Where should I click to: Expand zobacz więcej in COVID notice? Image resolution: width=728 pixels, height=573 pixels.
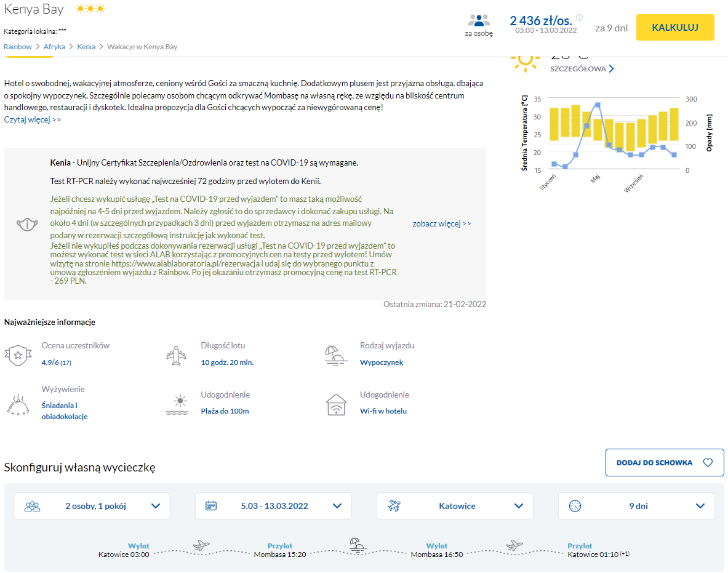[441, 223]
